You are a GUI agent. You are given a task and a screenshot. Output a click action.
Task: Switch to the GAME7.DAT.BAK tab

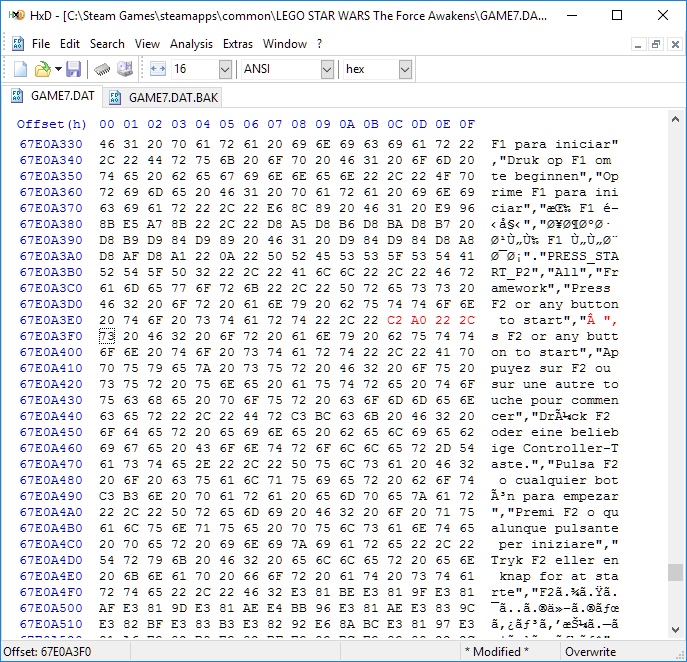pos(163,97)
